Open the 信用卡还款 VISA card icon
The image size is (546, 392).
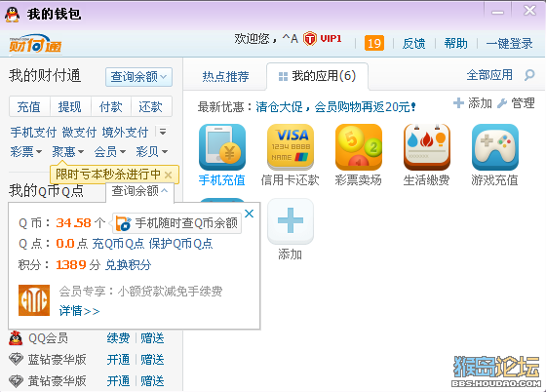[x=291, y=147]
